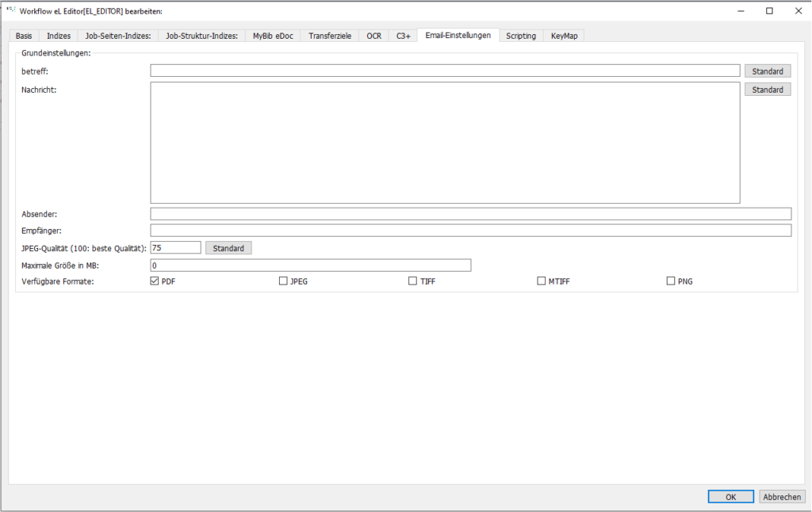Image resolution: width=812 pixels, height=512 pixels.
Task: Open the Scripting tab
Action: (521, 36)
